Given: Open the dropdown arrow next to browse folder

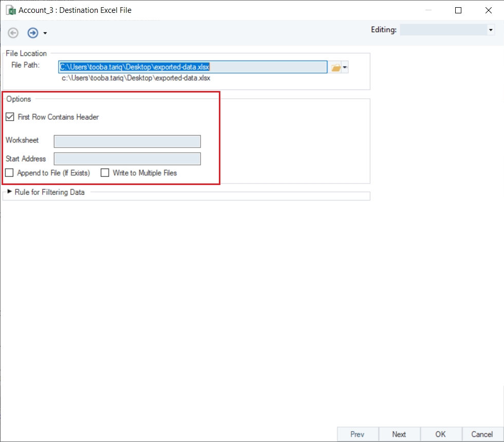Looking at the screenshot, I should point(345,67).
